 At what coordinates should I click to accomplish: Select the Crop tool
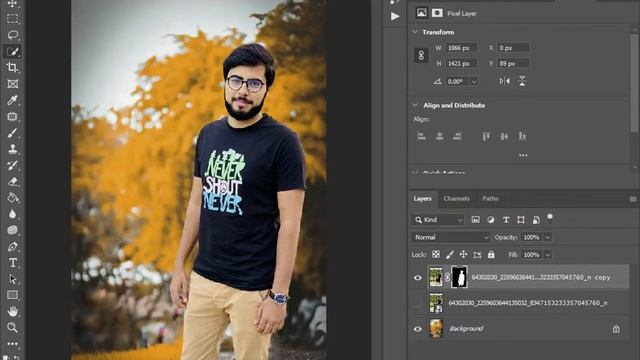13,67
